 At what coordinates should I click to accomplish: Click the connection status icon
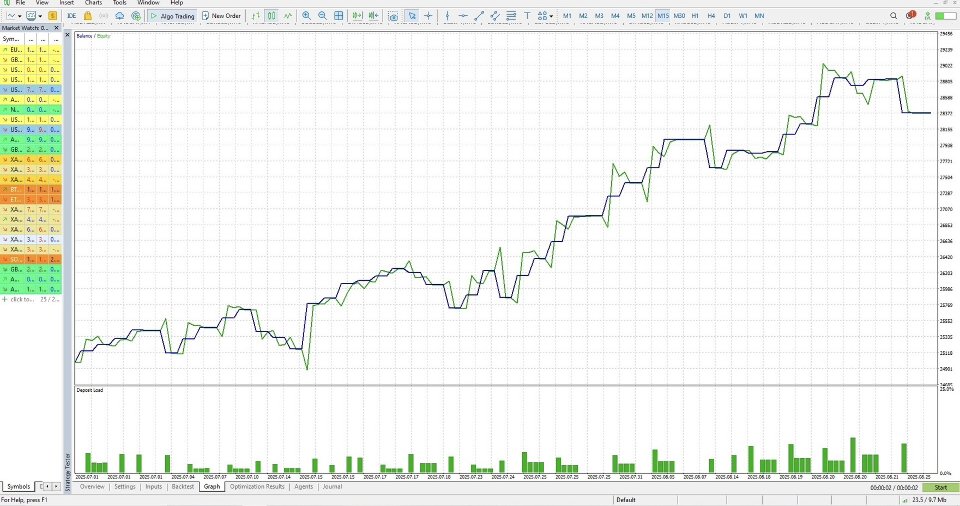pos(928,16)
